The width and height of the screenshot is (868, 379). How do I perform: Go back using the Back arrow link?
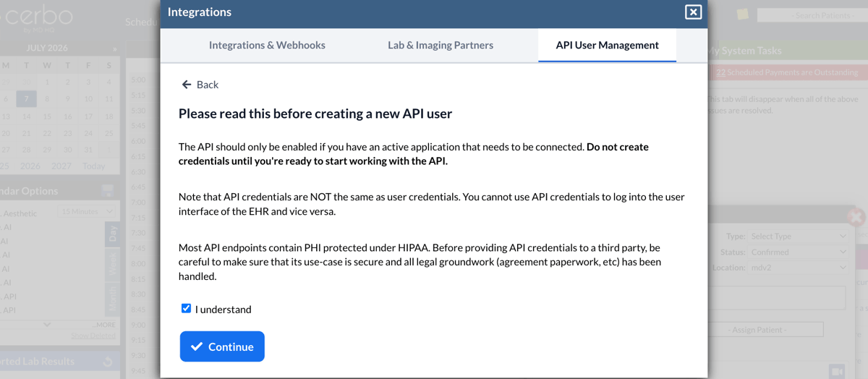tap(200, 85)
